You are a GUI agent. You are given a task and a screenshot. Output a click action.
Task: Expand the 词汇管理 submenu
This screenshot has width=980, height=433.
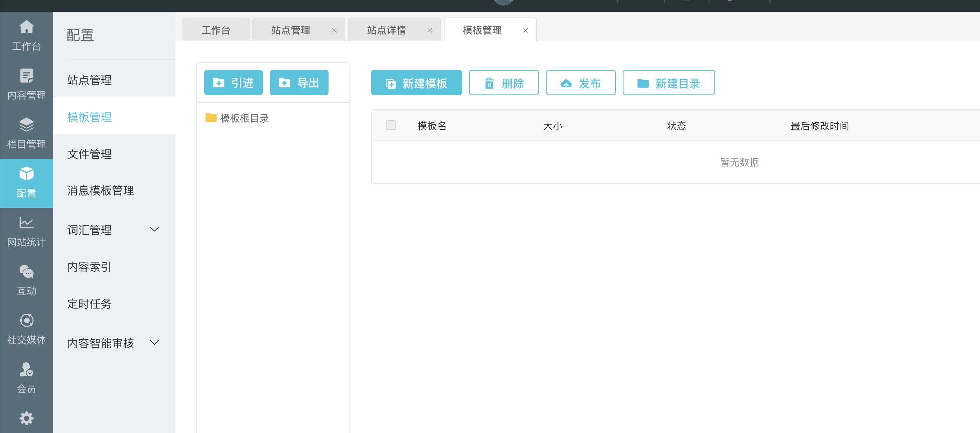(x=154, y=229)
